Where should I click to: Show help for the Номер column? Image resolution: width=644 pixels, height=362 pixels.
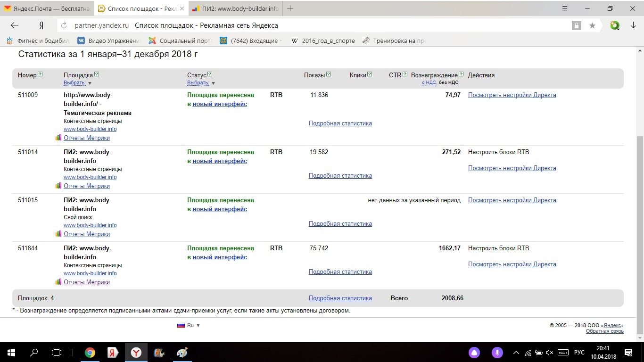pos(40,74)
